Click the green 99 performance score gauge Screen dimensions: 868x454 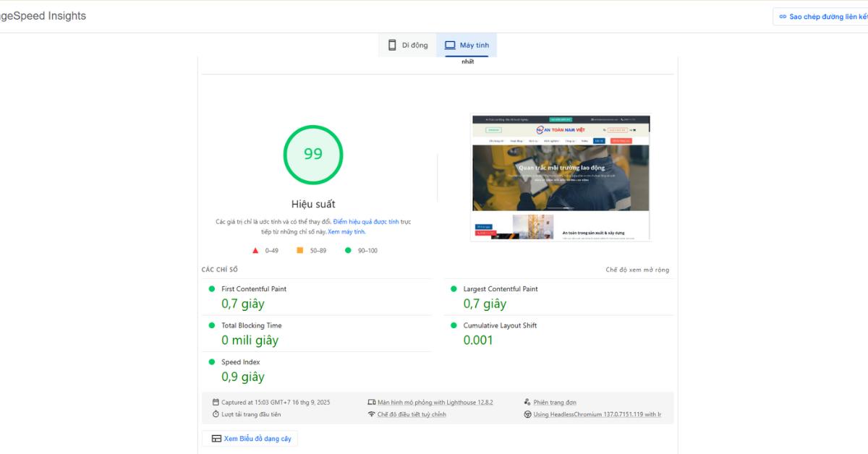coord(312,155)
